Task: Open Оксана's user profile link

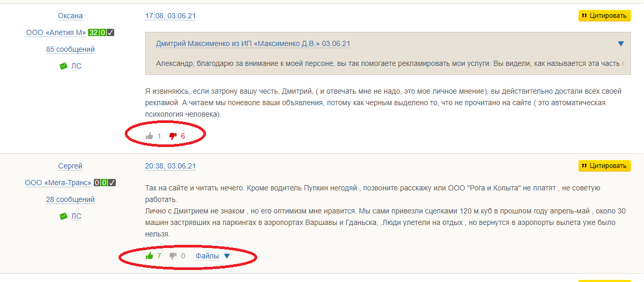Action: click(x=70, y=16)
